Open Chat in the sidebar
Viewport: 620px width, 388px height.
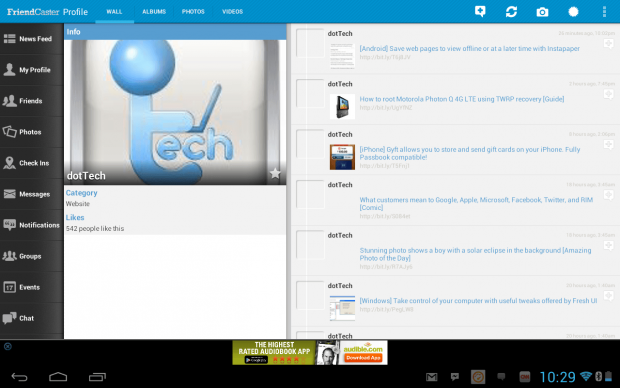[32, 318]
